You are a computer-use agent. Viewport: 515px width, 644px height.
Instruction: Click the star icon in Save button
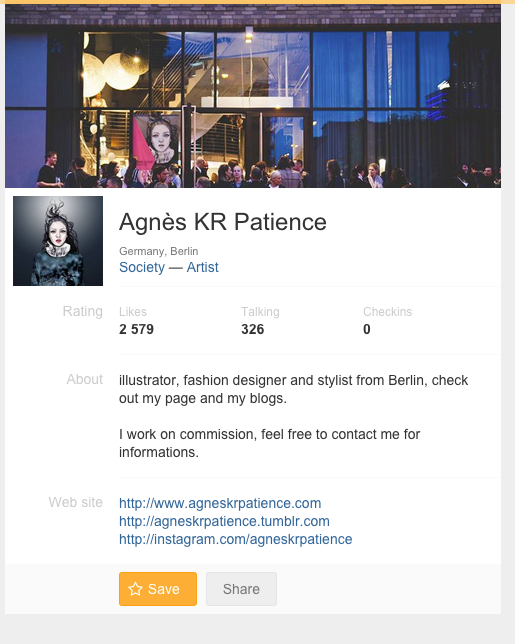coord(135,589)
